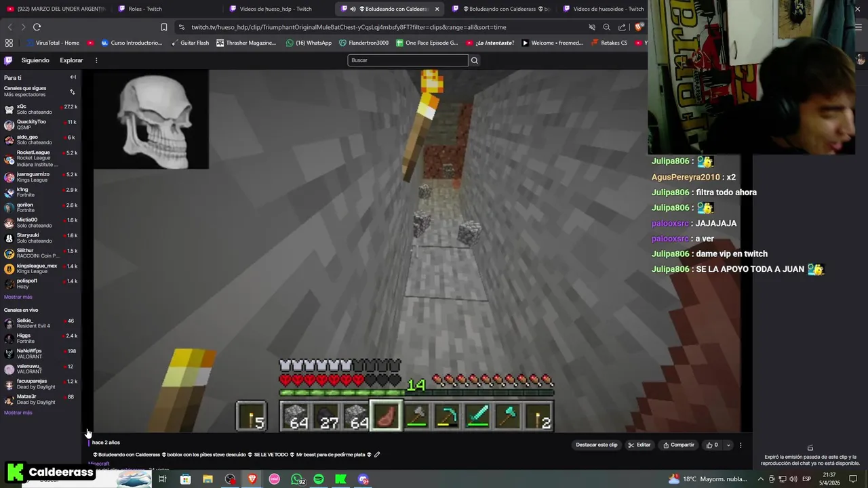Open Matze3r Dead by Daylight channel
Viewport: 868px width, 488px height.
point(41,399)
